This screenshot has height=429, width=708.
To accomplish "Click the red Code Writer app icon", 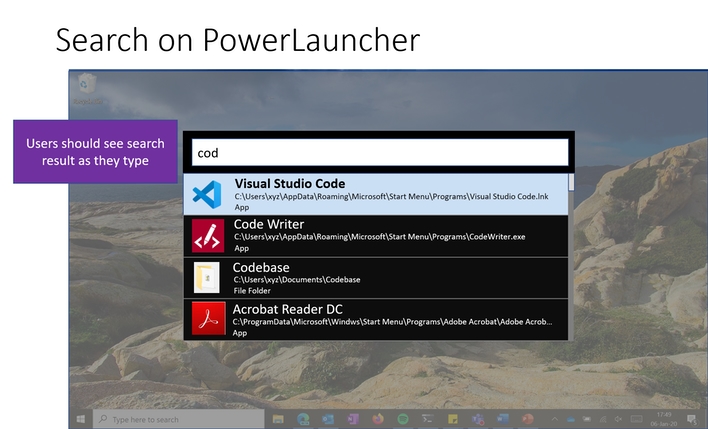I will (x=208, y=236).
